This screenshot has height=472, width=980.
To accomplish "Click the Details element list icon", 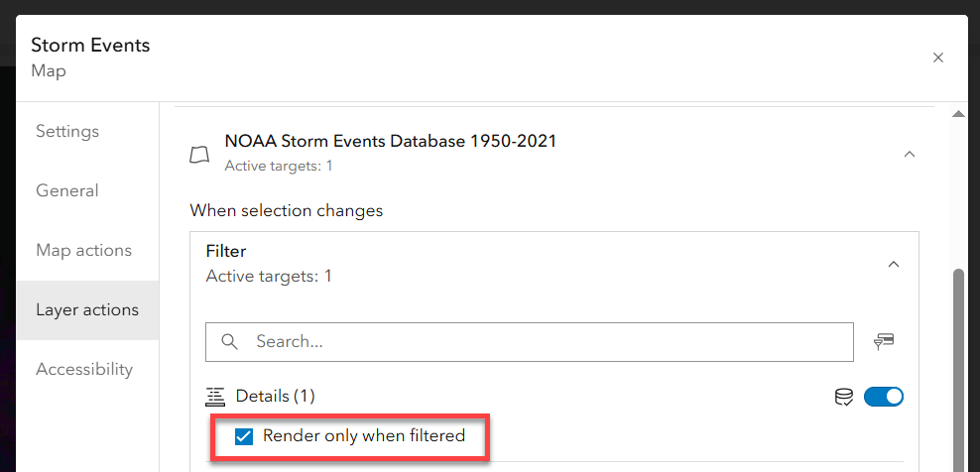I will (215, 397).
